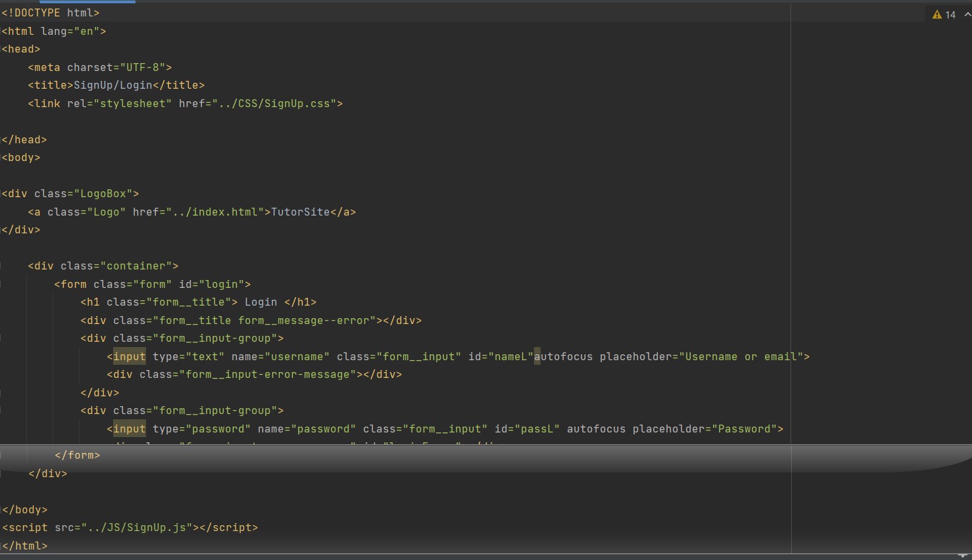
Task: Click the id="login" attribute on form tag
Action: click(x=212, y=284)
